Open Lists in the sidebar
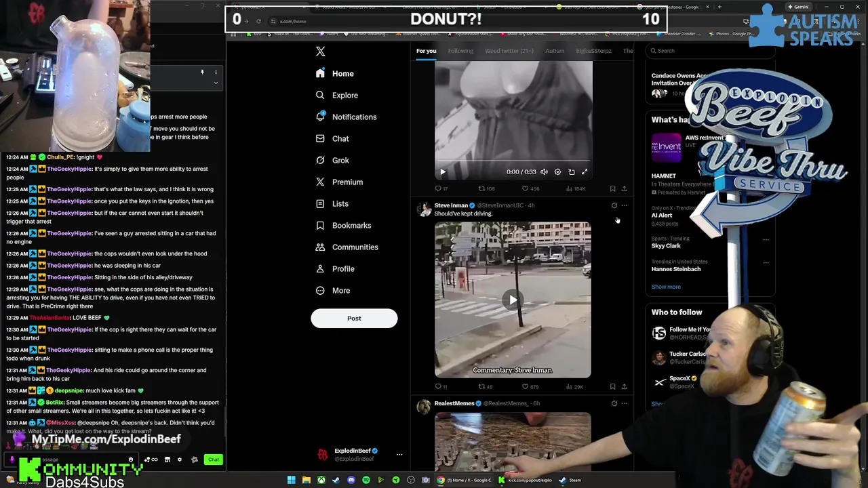Screen dimensions: 868x488 [x=332, y=203]
